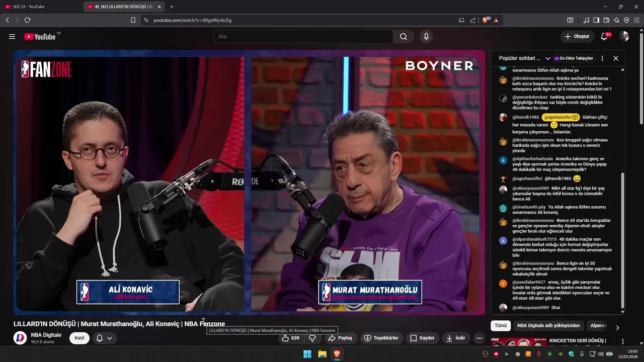Screen dimensions: 644x362
Task: Open live chat three-dot options
Action: click(x=602, y=58)
